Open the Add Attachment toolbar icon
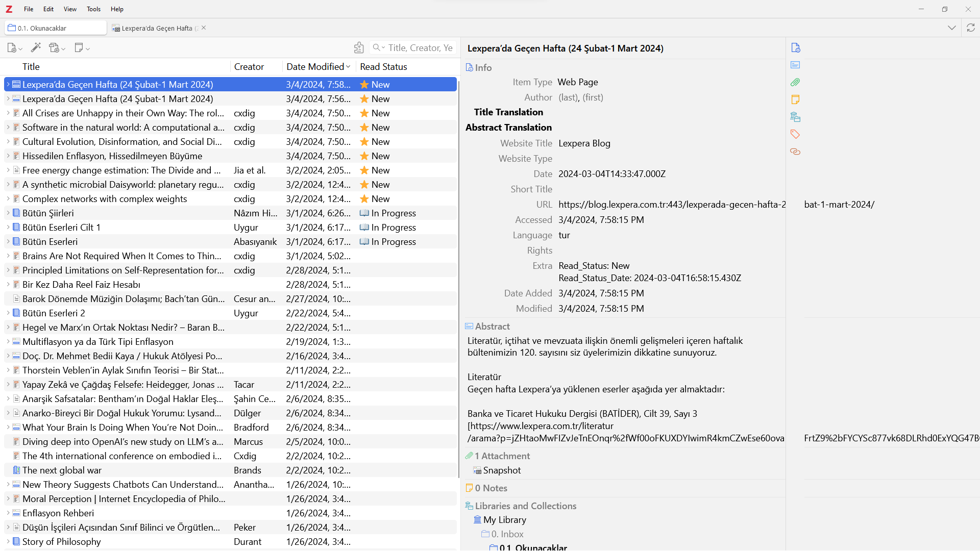Screen dimensions: 980x551 [55, 48]
